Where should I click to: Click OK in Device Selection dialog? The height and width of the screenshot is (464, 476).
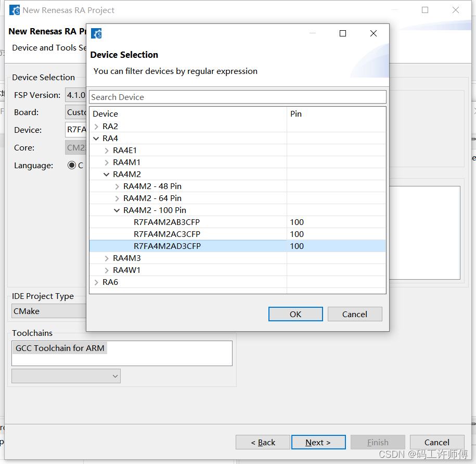coord(295,314)
